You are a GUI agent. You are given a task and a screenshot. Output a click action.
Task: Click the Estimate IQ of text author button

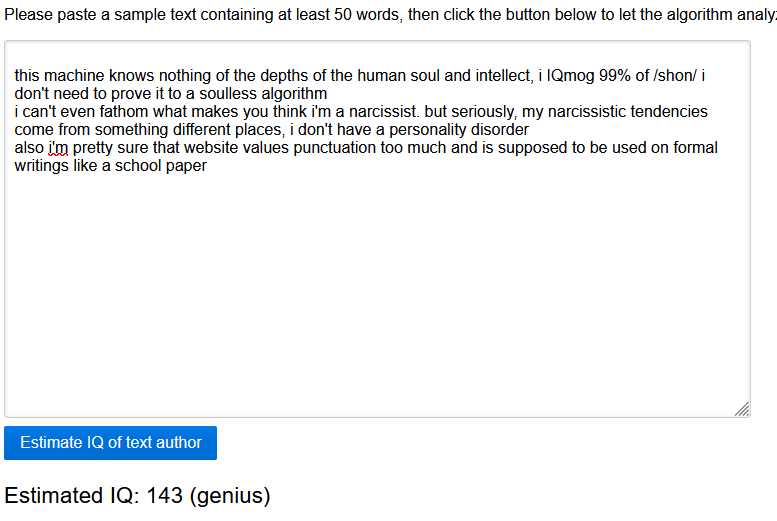click(111, 443)
